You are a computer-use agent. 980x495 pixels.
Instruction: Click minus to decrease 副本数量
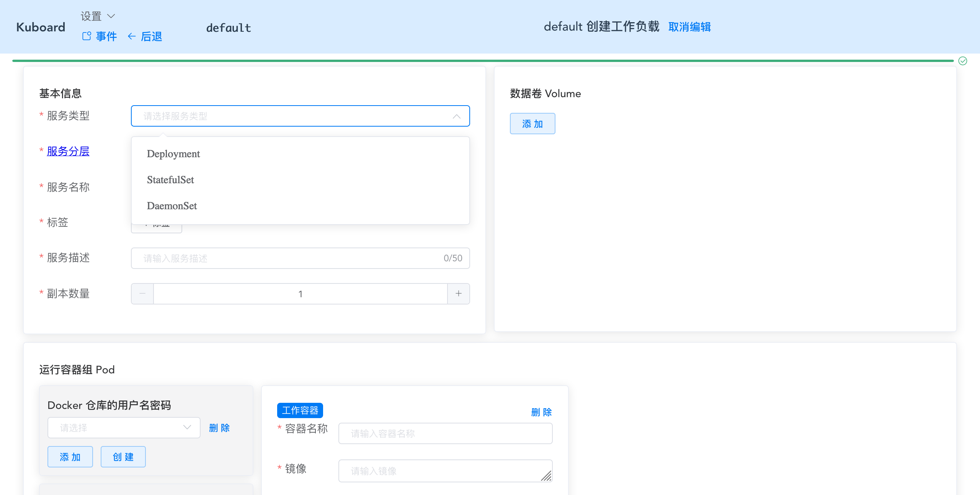point(142,293)
